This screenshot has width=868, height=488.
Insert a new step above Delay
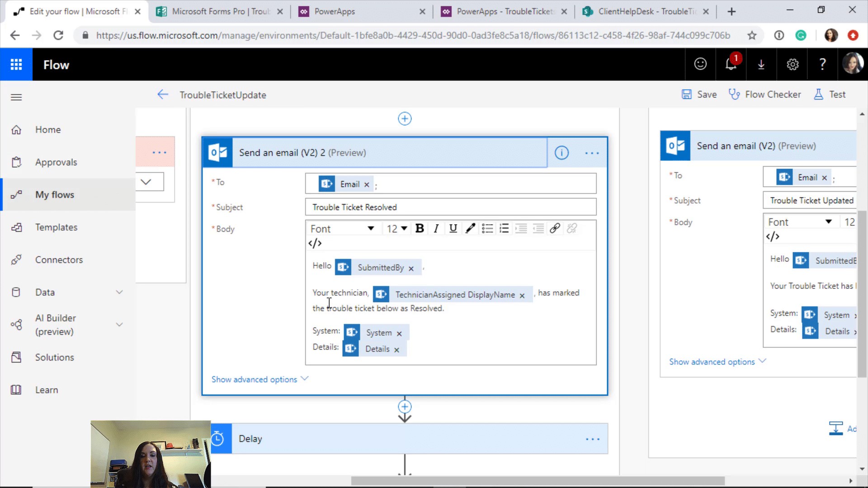pos(405,407)
